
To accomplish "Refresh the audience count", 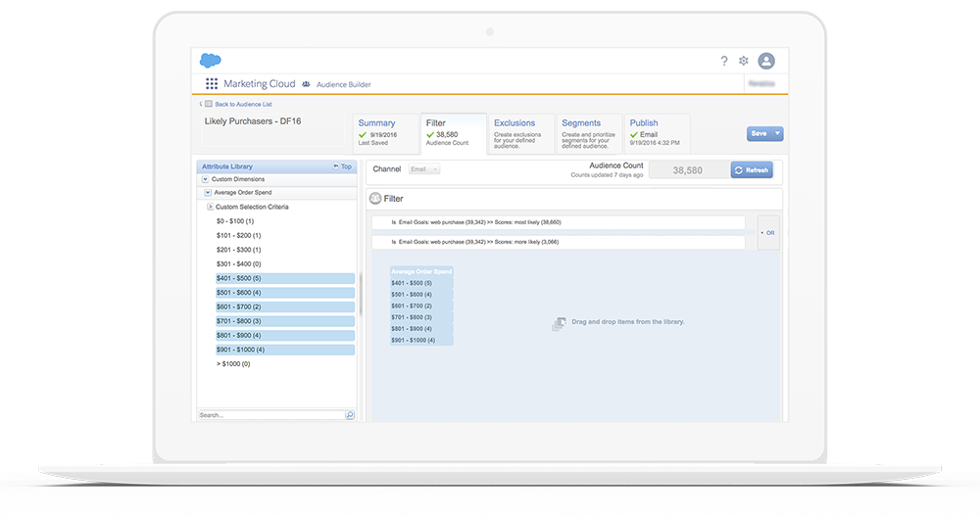I will [752, 170].
